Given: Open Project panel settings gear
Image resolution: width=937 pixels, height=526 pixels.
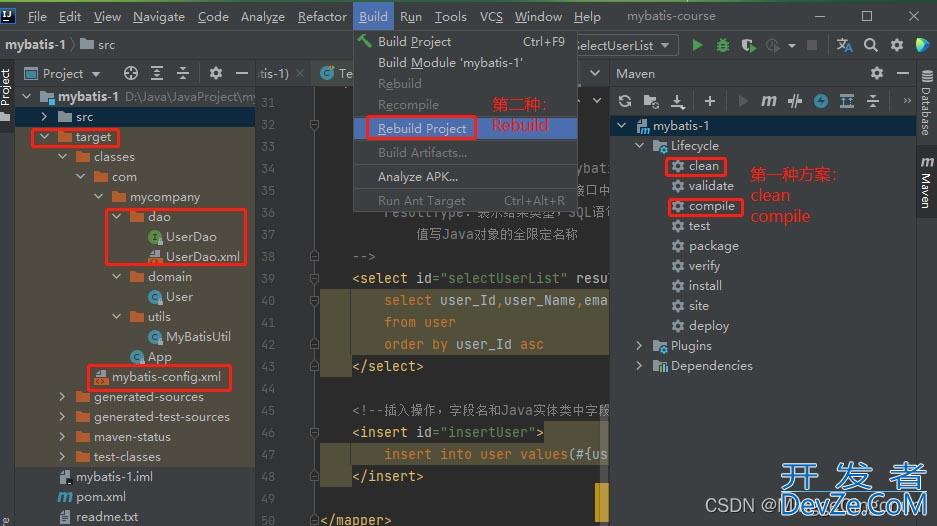Looking at the screenshot, I should (216, 74).
